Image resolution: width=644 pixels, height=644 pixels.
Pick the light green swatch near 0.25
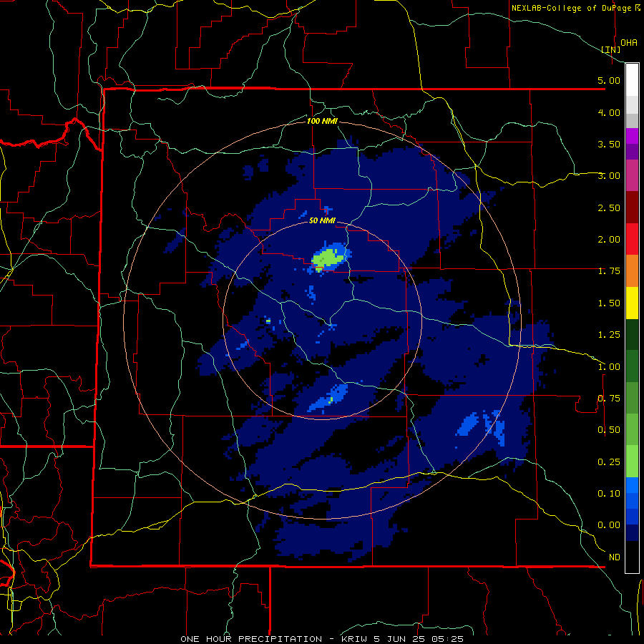pyautogui.click(x=632, y=462)
